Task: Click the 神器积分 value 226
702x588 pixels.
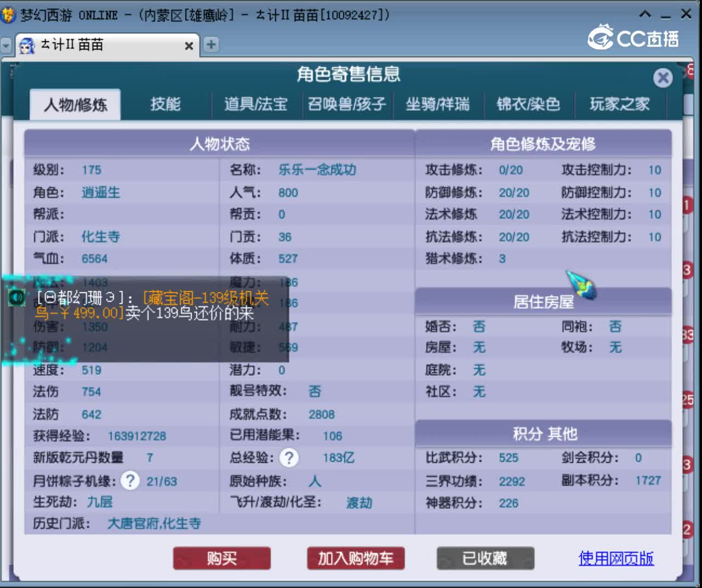Action: pos(508,503)
